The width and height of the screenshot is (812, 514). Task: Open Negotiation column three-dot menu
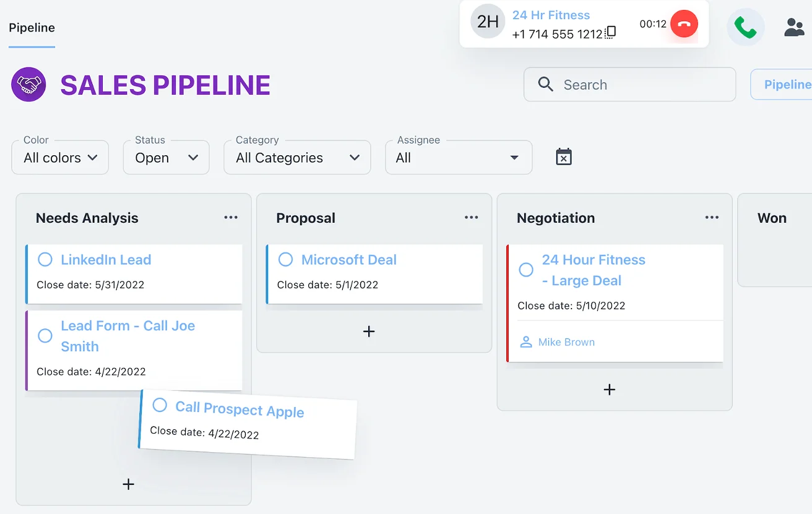coord(712,218)
